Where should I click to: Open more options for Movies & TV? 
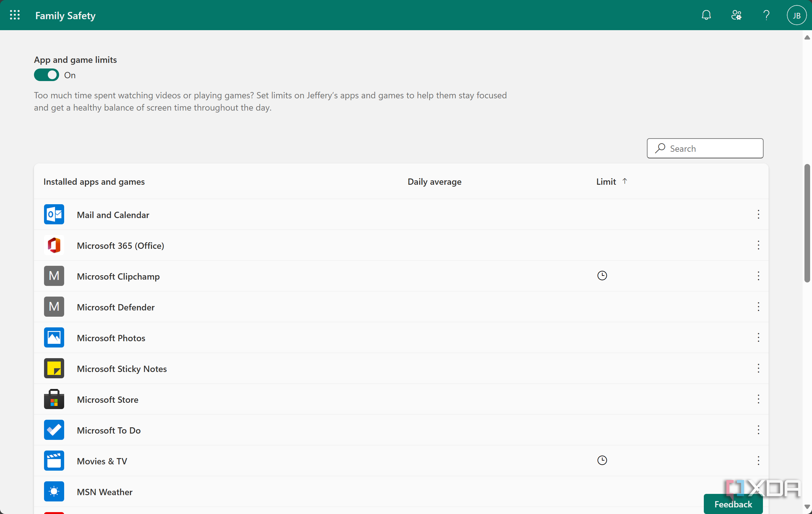(759, 461)
